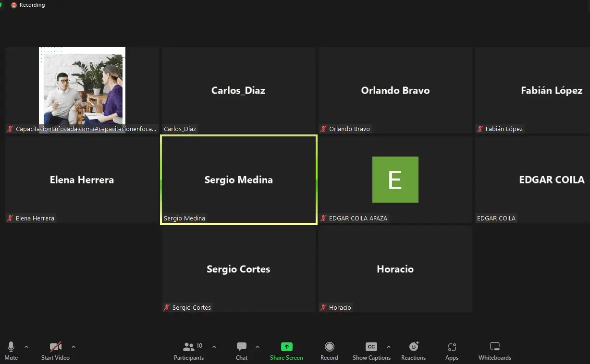Viewport: 590px width, 364px height.
Task: Expand caption options arrow beside Show Captions
Action: pos(389,346)
